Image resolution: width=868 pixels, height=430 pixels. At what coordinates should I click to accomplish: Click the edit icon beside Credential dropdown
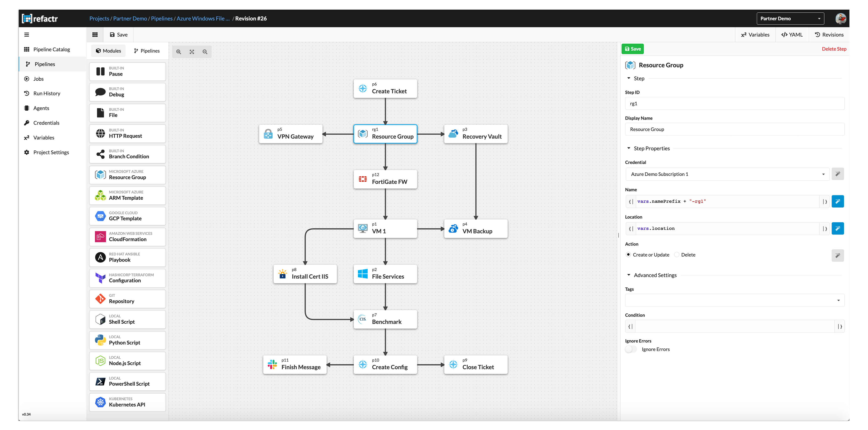click(837, 174)
